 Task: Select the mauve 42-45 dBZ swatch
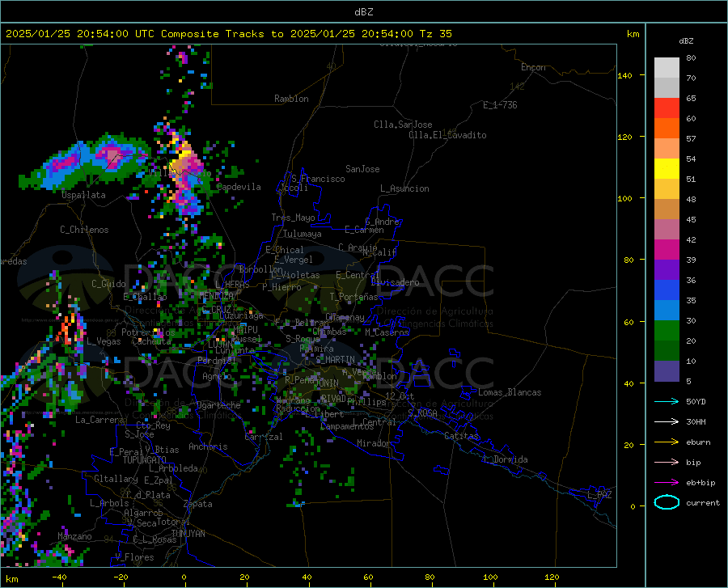[667, 230]
